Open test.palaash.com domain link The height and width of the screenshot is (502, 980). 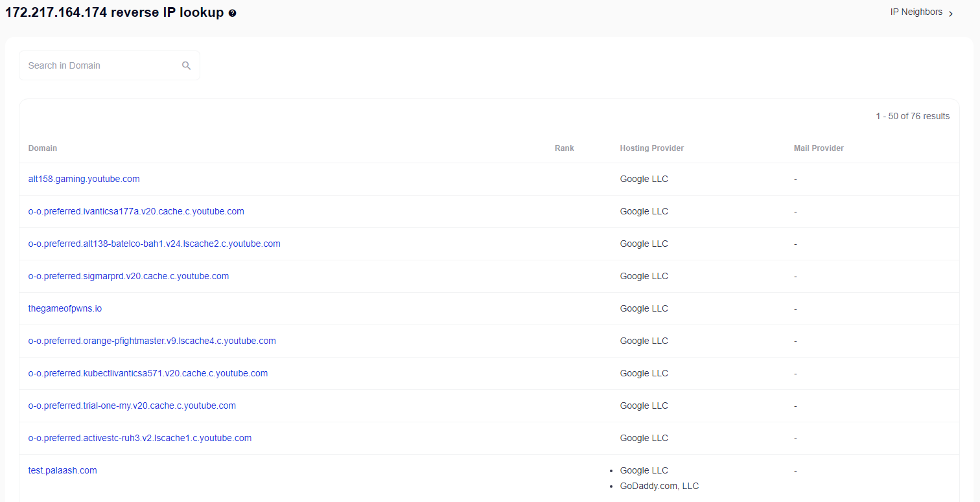pyautogui.click(x=62, y=470)
